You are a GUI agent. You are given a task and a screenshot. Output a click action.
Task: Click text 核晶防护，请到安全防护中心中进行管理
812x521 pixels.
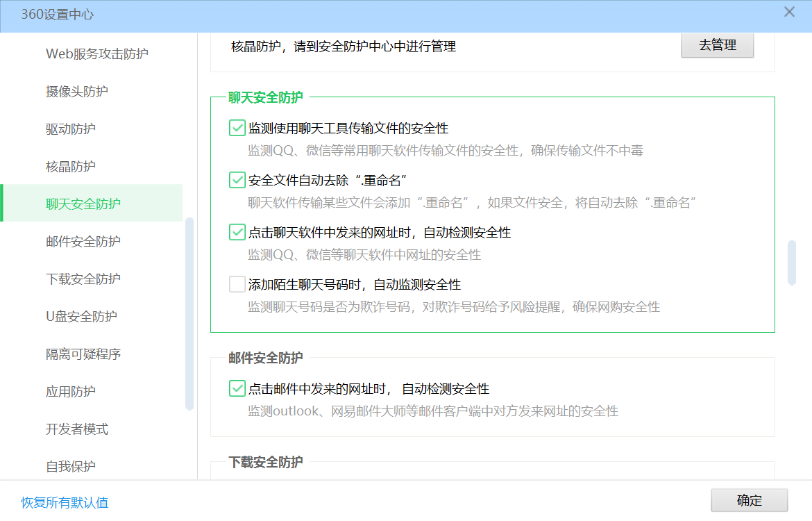(344, 47)
